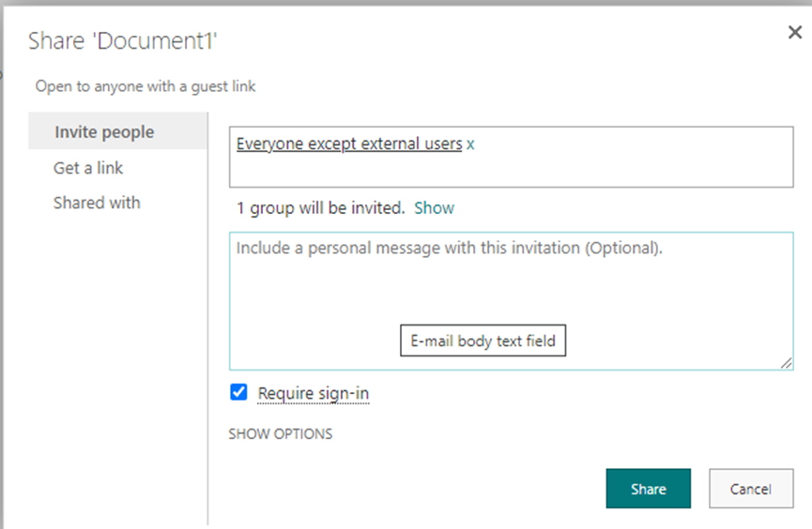Remove the 'Everyone except external users' invitee

tap(471, 144)
